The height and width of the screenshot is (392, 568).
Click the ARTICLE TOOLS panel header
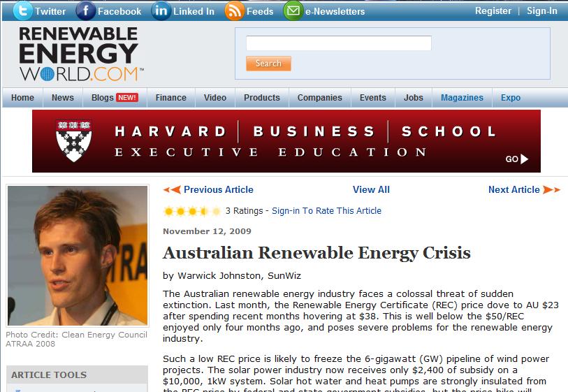(x=77, y=375)
